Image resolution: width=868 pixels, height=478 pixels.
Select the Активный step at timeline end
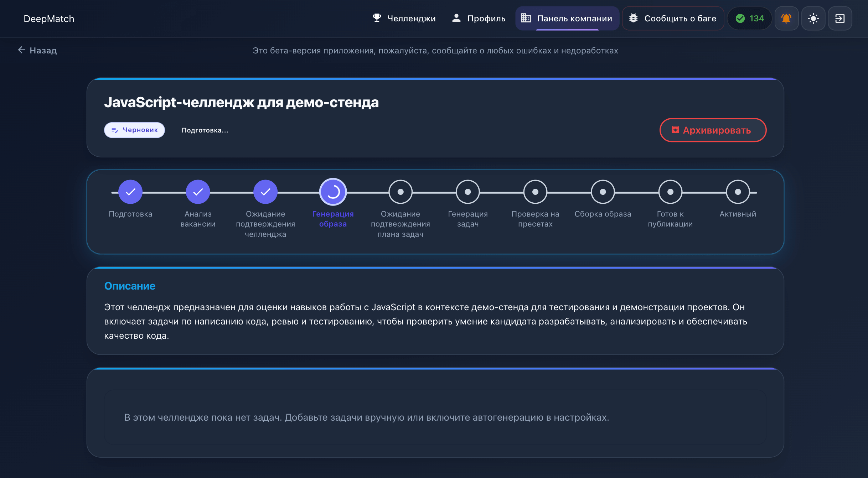(737, 191)
